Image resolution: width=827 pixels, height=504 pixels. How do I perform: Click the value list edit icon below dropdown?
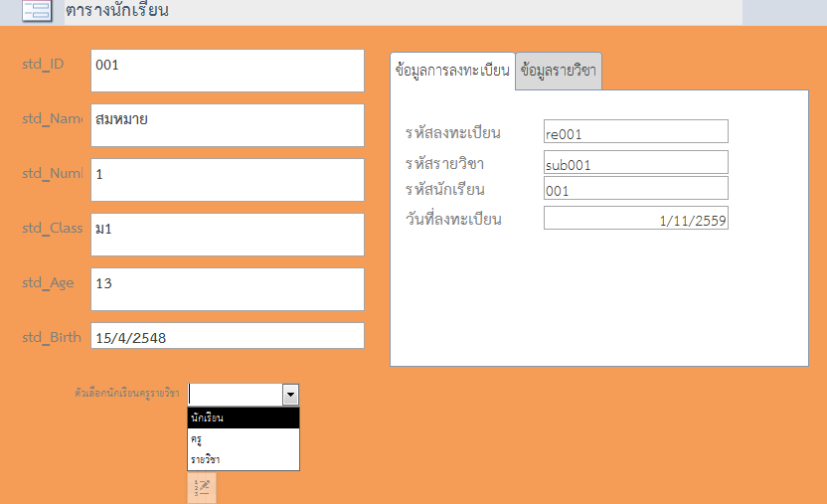tap(202, 487)
